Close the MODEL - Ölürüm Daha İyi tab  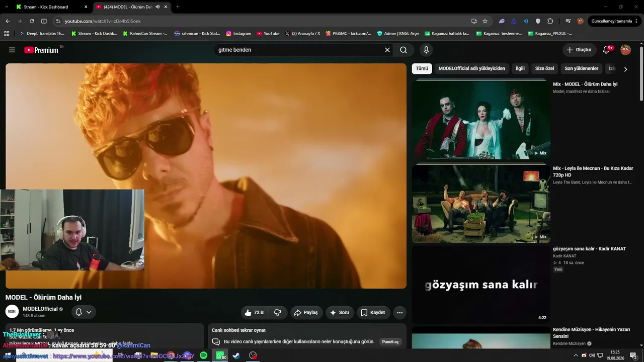(x=166, y=7)
